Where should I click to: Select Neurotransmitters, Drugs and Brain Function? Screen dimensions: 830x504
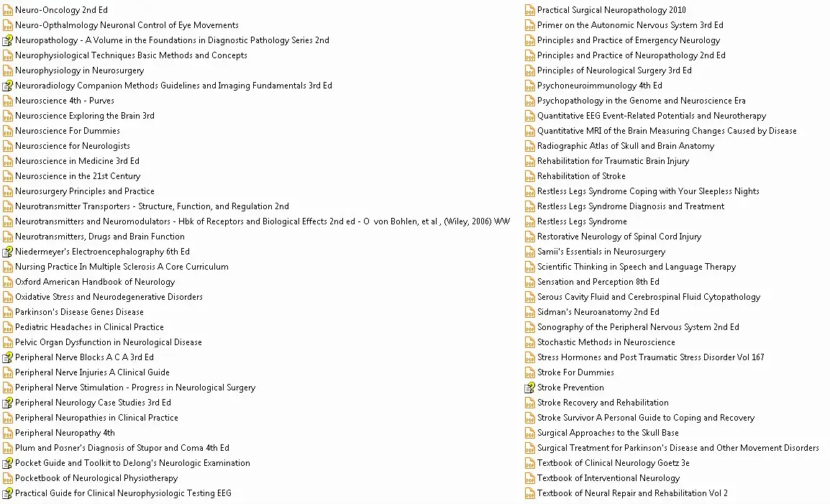99,237
